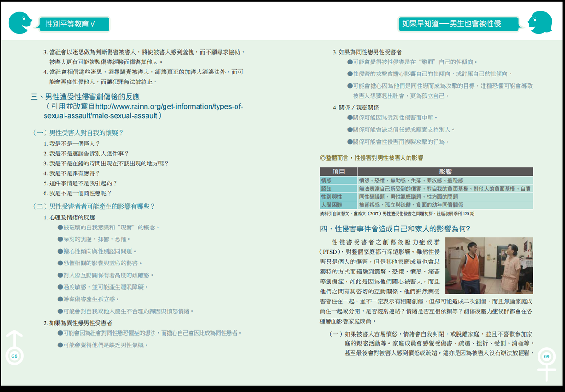
Task: Click the ◎整體而言 summary line above table
Action: click(x=372, y=158)
